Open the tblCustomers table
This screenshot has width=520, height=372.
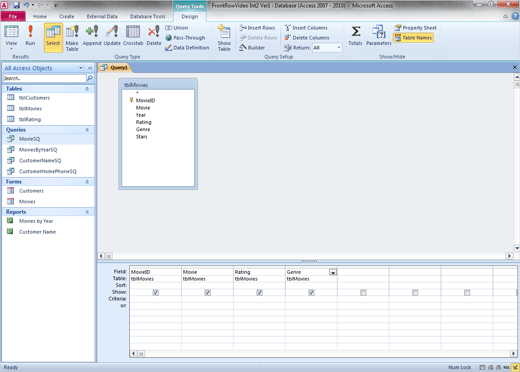tap(34, 98)
